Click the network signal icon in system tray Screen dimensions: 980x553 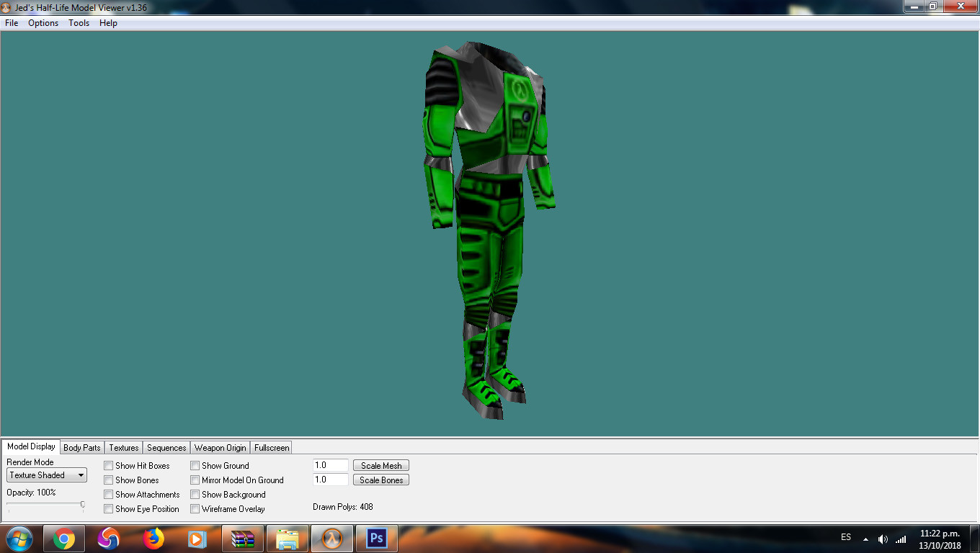coord(901,538)
